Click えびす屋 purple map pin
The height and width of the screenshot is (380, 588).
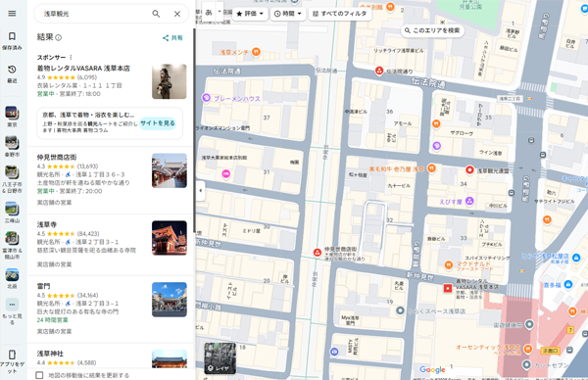click(469, 201)
